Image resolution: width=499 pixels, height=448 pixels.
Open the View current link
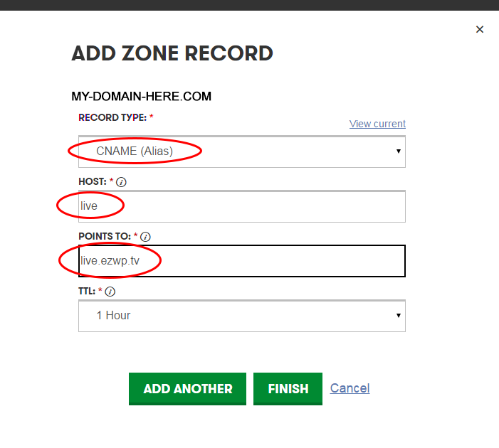tap(377, 124)
